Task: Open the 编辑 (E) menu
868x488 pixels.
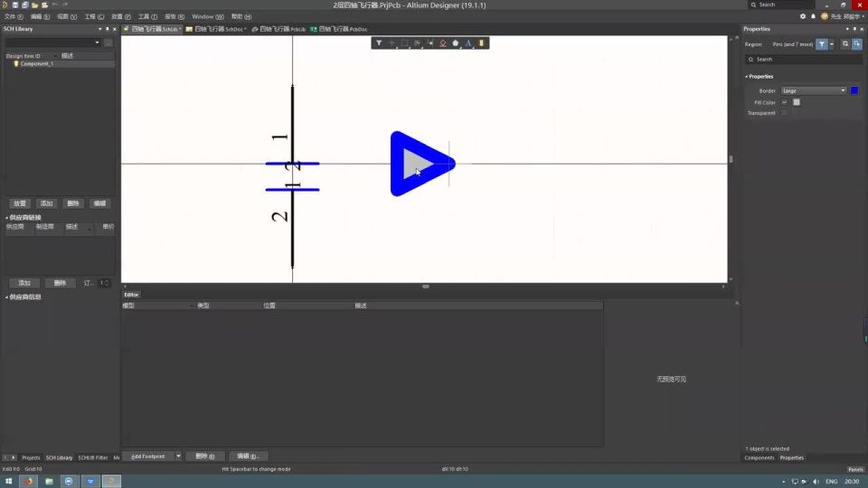Action: click(x=40, y=16)
